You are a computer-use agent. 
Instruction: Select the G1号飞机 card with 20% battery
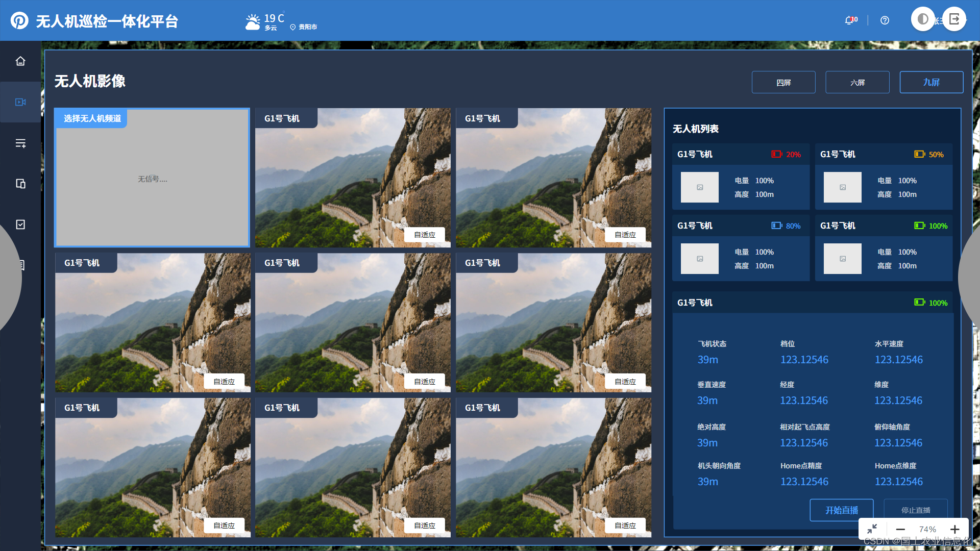click(740, 177)
